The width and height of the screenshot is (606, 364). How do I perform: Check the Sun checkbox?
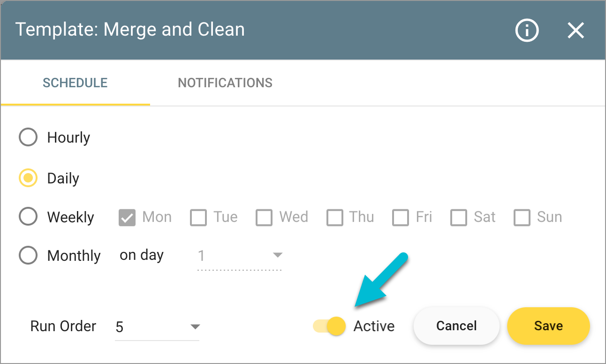pos(522,217)
